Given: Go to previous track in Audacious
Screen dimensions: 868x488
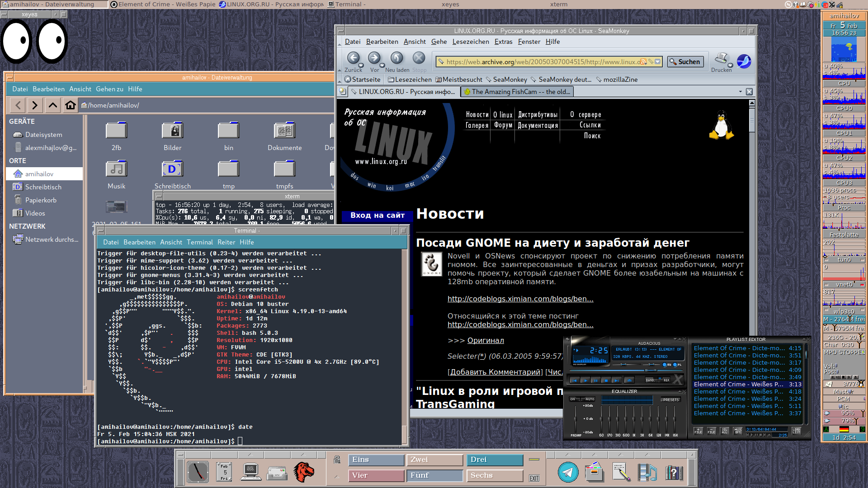Looking at the screenshot, I should coord(575,380).
